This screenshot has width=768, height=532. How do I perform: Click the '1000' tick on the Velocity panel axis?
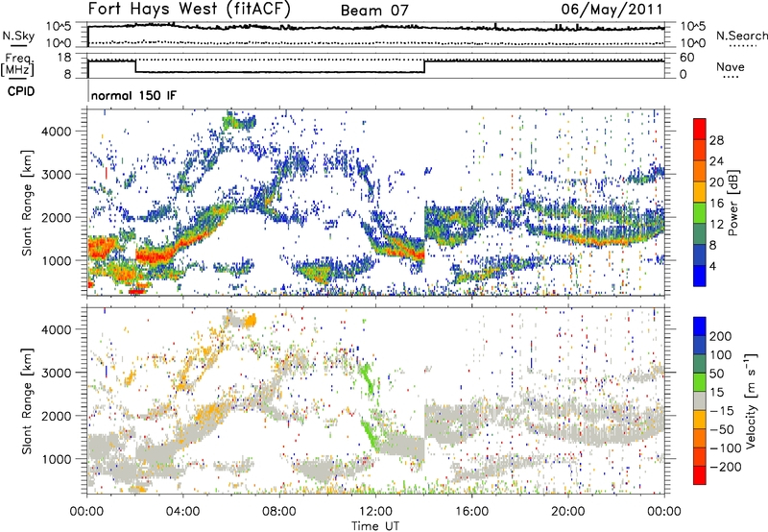pyautogui.click(x=57, y=459)
